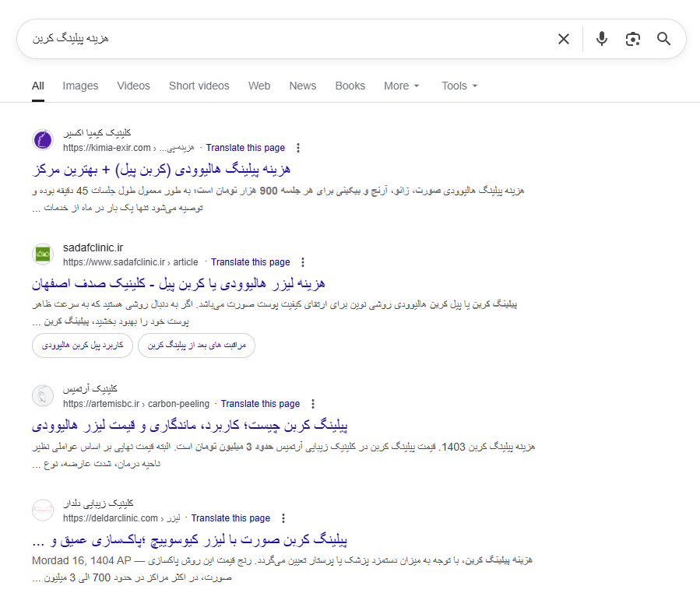Open the Tools dropdown
Image resolution: width=700 pixels, height=593 pixels.
(x=459, y=86)
